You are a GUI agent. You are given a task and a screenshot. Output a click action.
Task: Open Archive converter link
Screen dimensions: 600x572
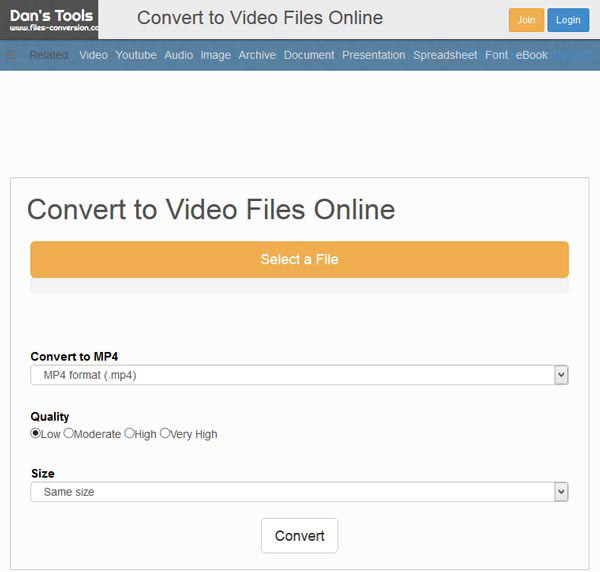257,55
